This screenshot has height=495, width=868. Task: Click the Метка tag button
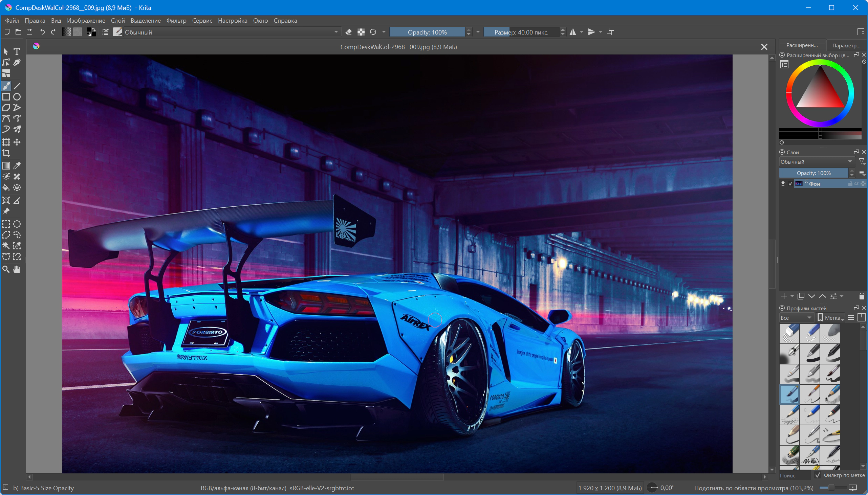831,317
